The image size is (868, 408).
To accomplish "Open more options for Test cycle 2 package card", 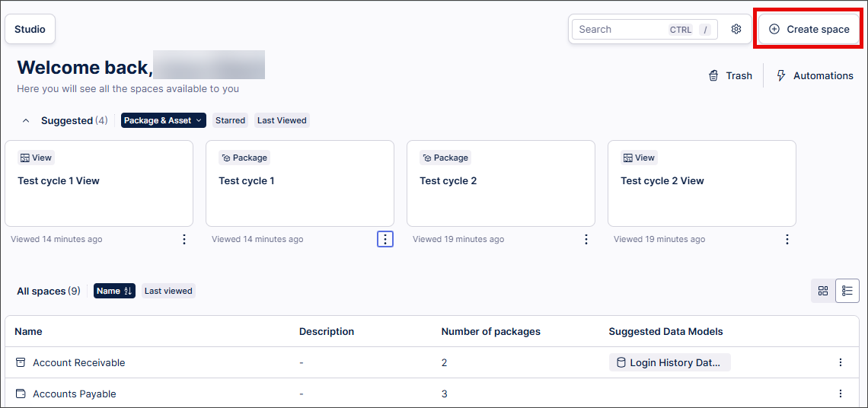I will click(586, 239).
